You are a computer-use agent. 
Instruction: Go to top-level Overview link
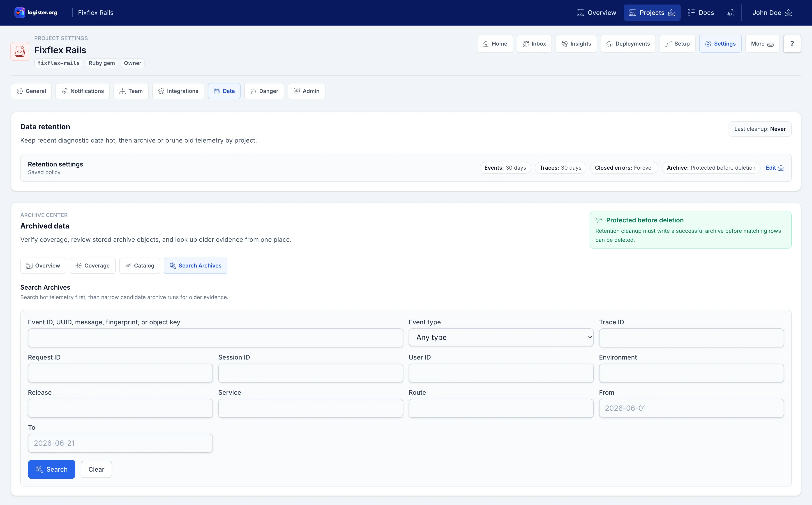click(x=597, y=13)
